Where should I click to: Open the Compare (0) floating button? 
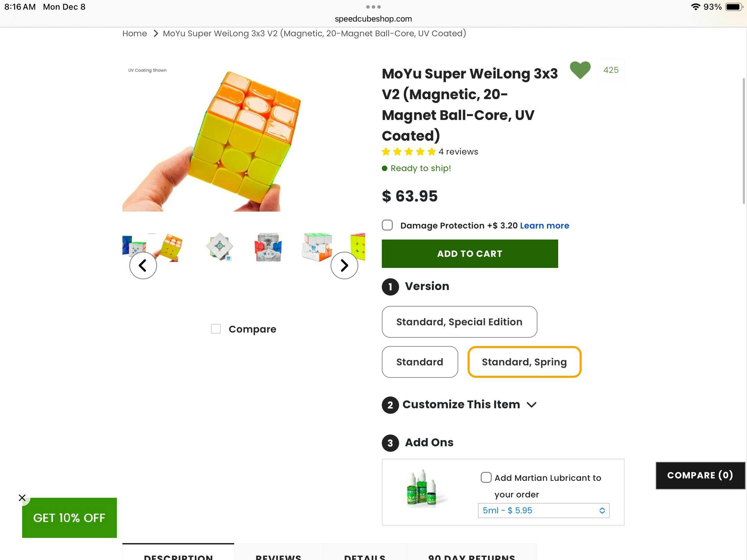click(700, 475)
